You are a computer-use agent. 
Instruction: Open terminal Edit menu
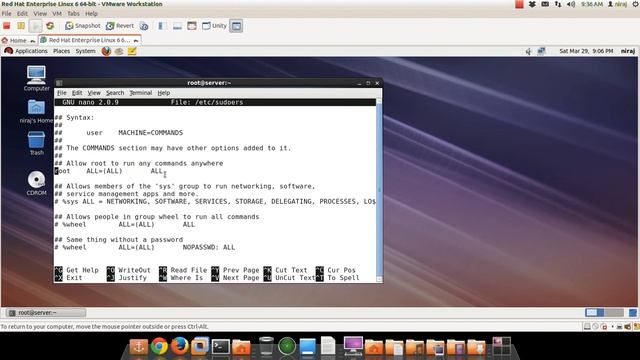coord(77,93)
